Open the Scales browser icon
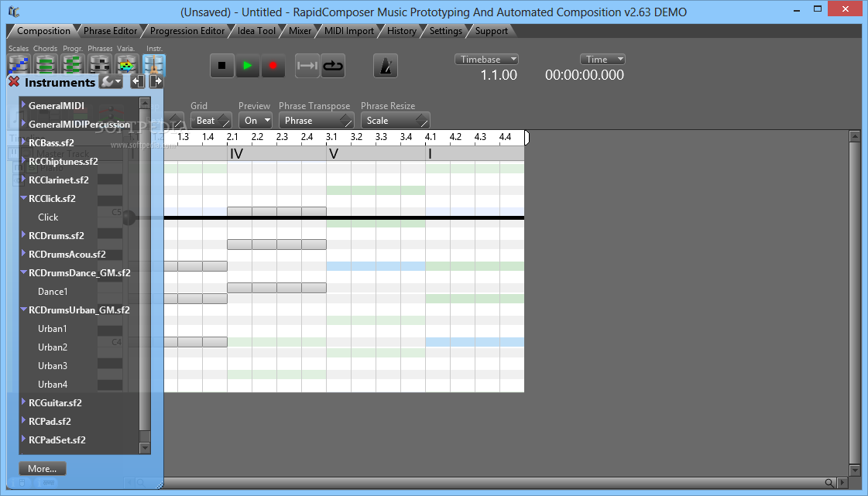Viewport: 868px width, 496px height. 19,65
